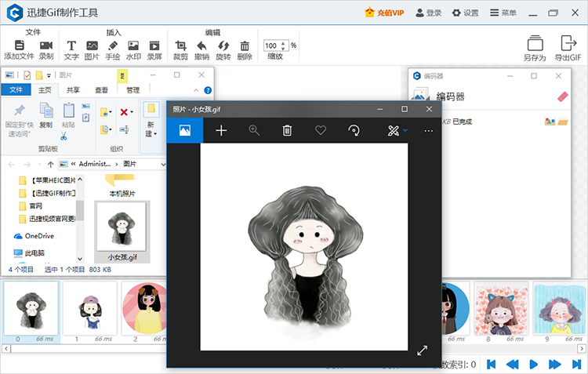The image size is (588, 374).
Task: Rotate the photo in Photos toolbar
Action: tap(354, 130)
